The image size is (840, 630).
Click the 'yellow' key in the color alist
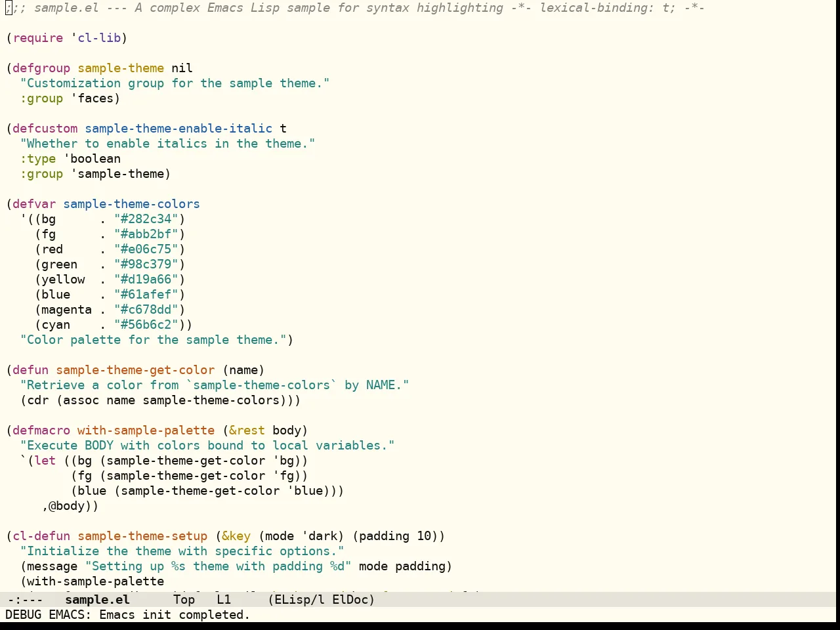point(63,280)
